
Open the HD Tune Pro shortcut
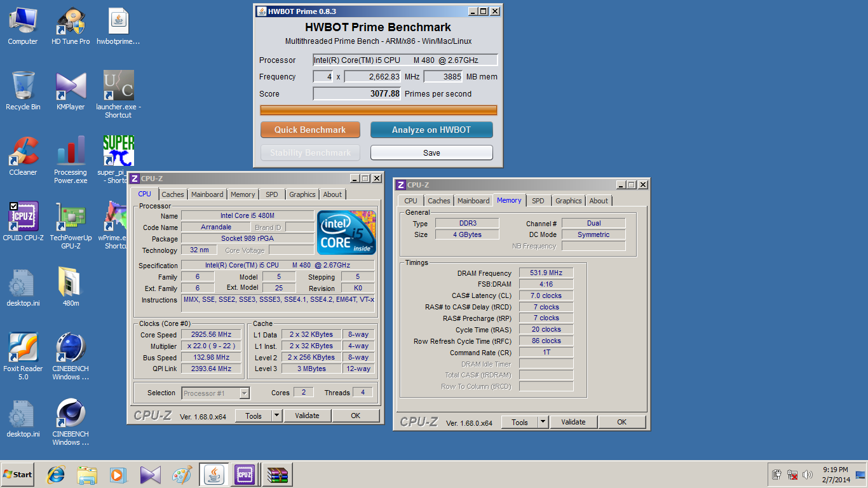(71, 25)
